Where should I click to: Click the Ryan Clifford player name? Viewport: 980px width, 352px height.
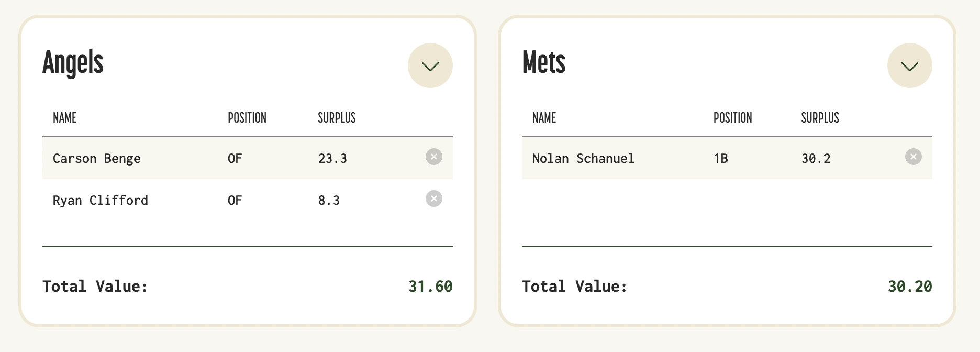pyautogui.click(x=100, y=200)
